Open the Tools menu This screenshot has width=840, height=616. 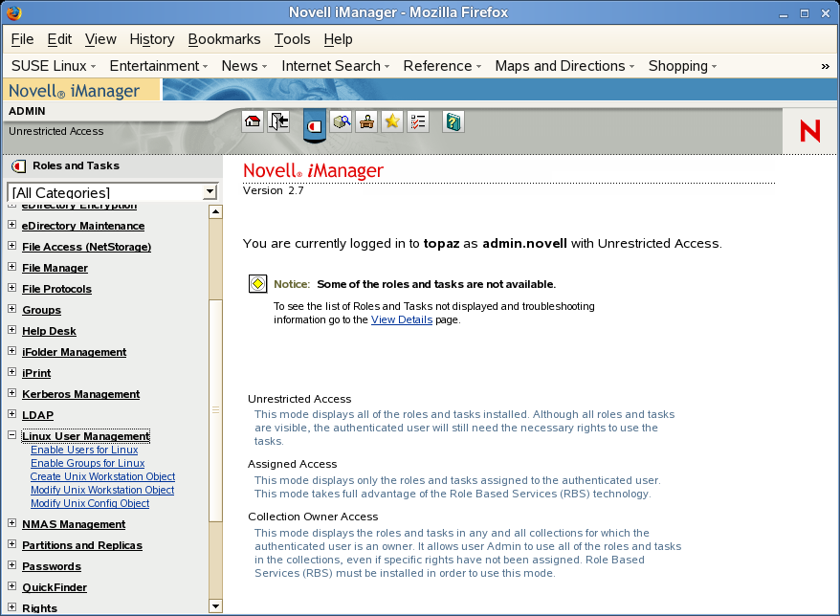(x=293, y=39)
